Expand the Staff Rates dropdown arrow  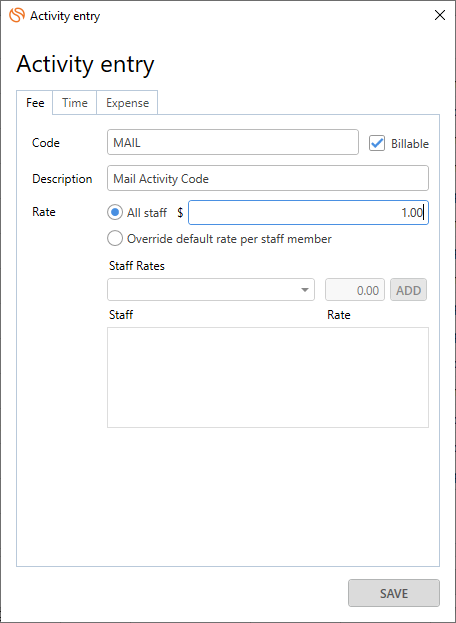305,290
